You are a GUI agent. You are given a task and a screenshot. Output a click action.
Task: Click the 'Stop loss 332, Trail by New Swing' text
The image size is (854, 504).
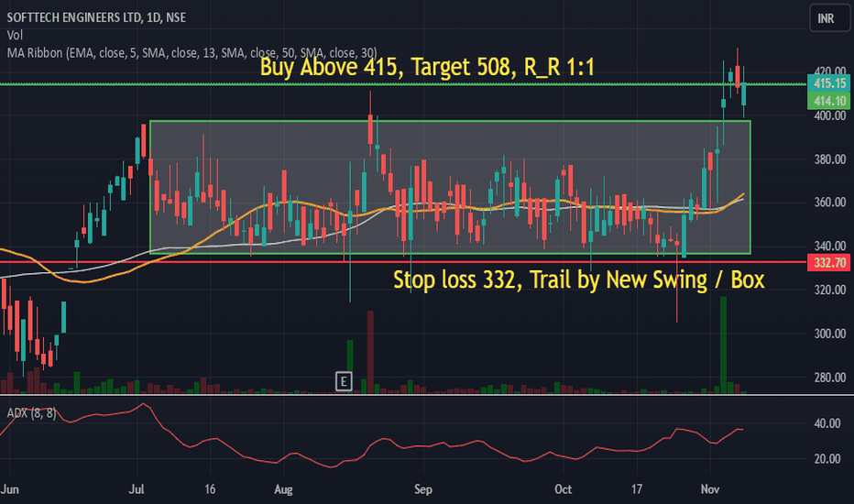coord(578,279)
